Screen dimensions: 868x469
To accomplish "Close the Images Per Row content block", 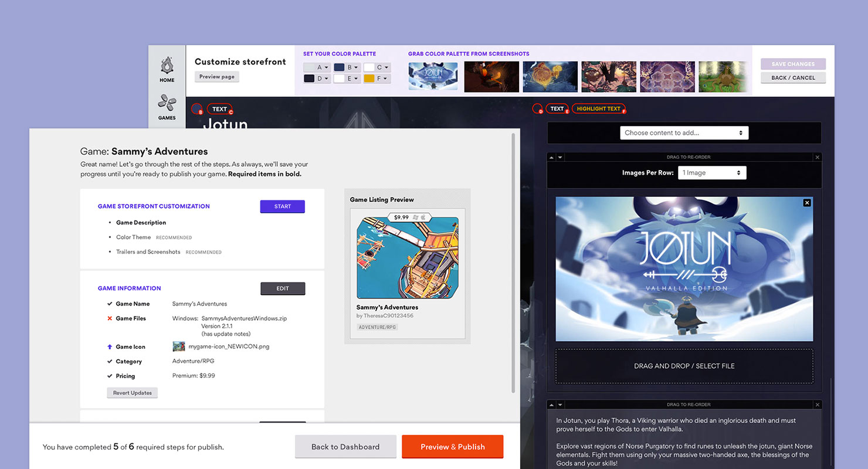I will click(x=818, y=157).
